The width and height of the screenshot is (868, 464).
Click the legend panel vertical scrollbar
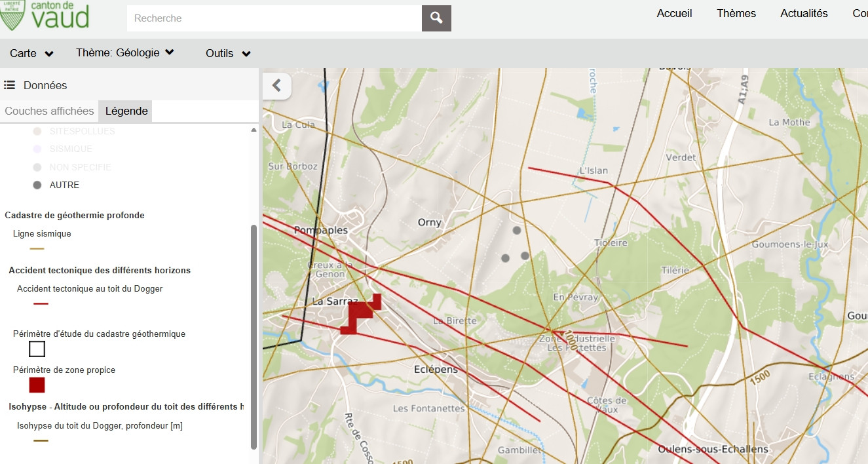click(x=254, y=334)
